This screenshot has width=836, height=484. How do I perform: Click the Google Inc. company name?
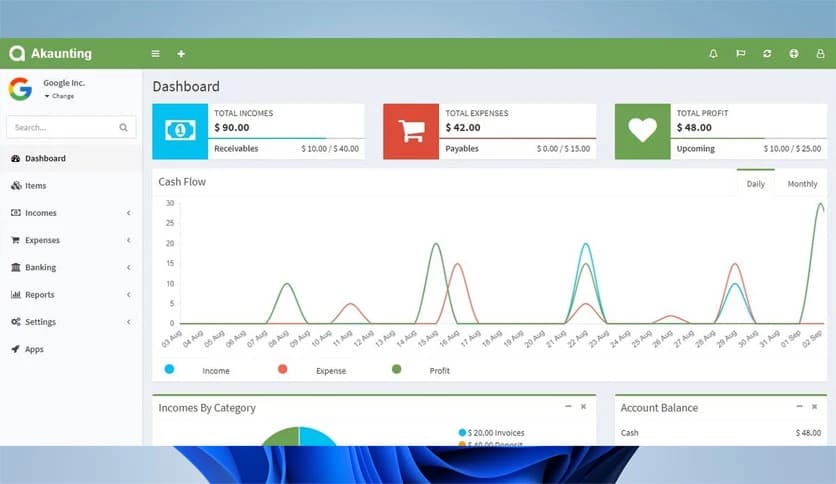[x=64, y=83]
